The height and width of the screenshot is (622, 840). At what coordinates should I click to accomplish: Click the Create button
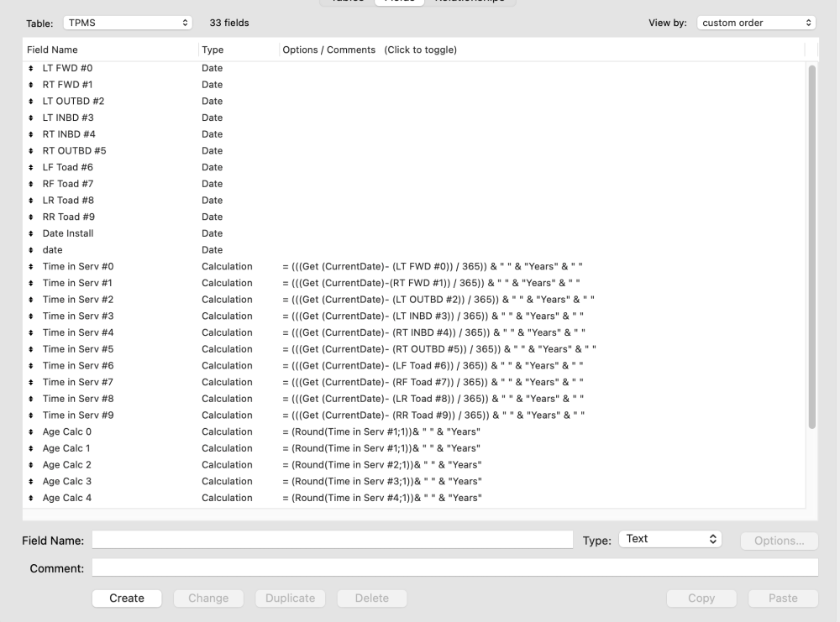[x=126, y=598]
